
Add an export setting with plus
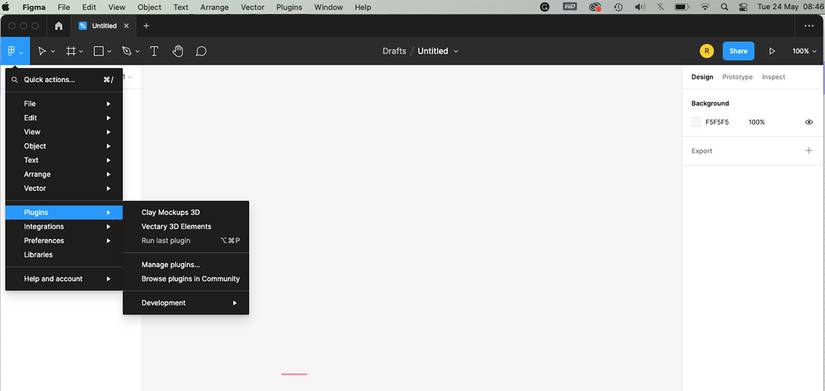click(809, 151)
